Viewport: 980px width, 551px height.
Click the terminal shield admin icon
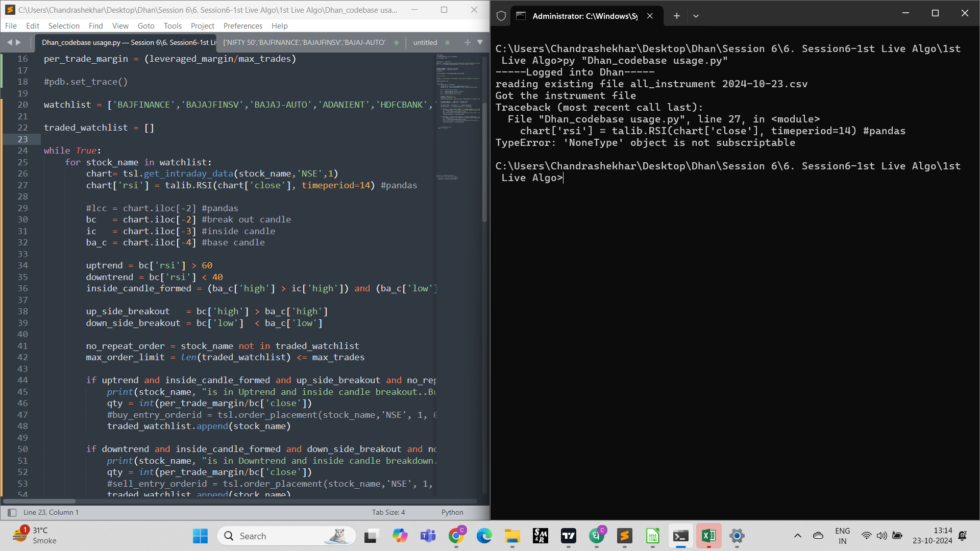(501, 16)
